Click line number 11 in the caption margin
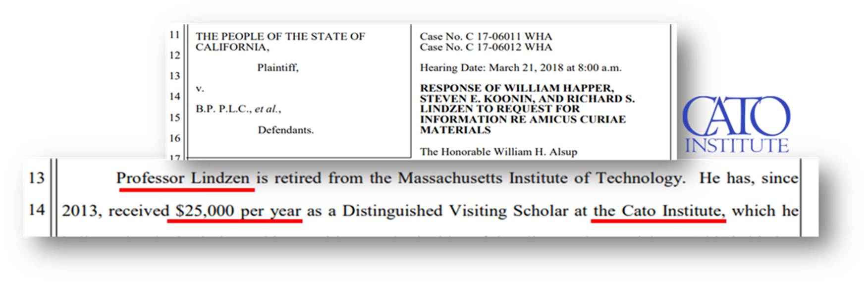868x286 pixels. [x=174, y=35]
